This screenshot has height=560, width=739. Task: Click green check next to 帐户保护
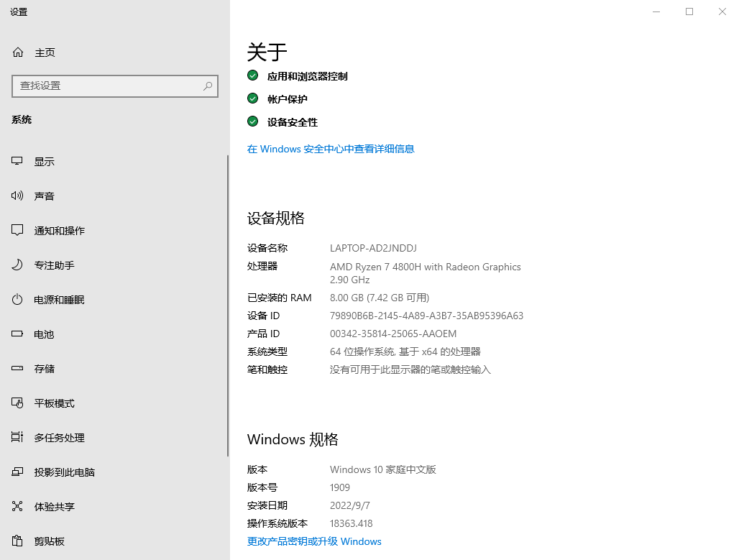tap(252, 98)
